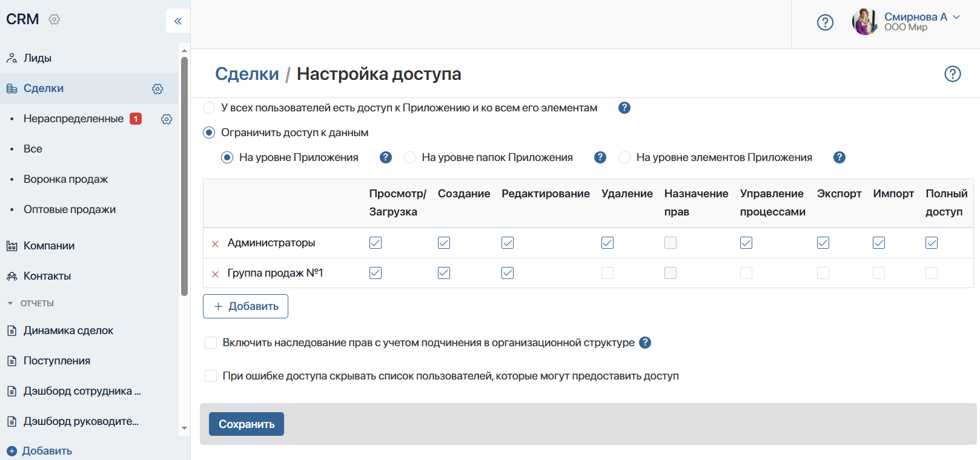Show hint for all-users access option
Image resolution: width=980 pixels, height=460 pixels.
(624, 108)
